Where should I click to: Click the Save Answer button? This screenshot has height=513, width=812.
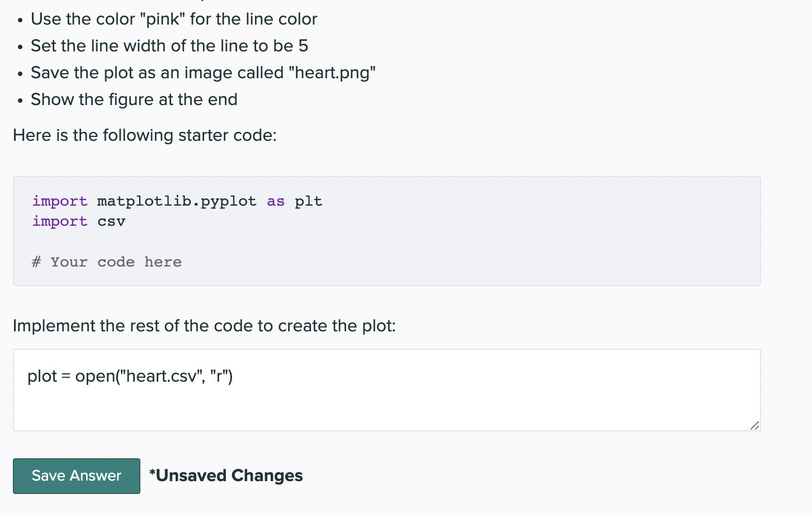tap(77, 476)
